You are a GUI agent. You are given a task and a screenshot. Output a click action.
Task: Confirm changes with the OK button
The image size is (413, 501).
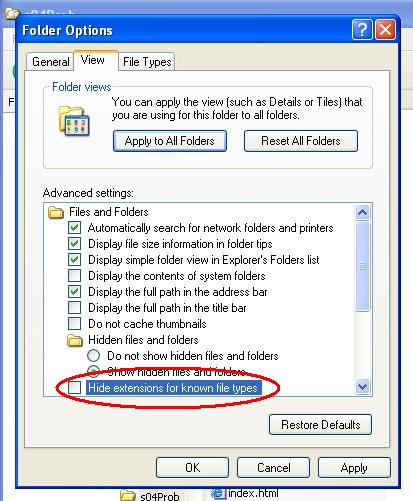192,468
